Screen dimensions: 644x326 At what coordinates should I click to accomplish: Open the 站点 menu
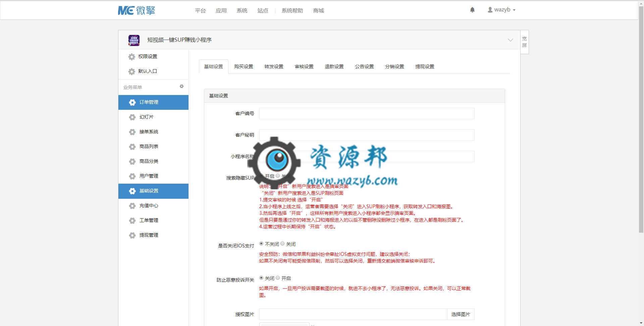(263, 11)
